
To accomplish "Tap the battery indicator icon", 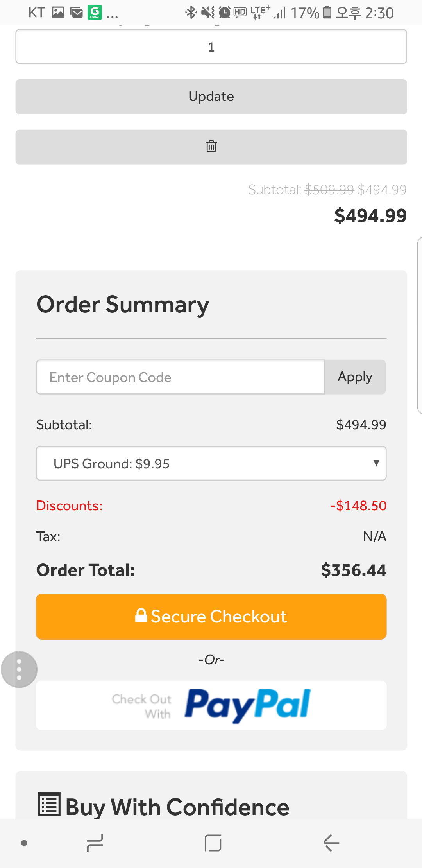I will pos(327,13).
